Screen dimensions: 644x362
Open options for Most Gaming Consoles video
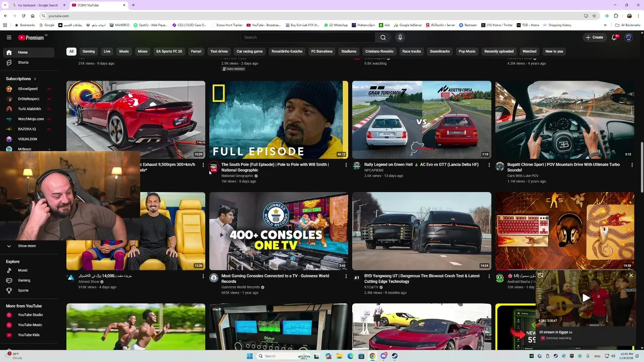point(346,277)
